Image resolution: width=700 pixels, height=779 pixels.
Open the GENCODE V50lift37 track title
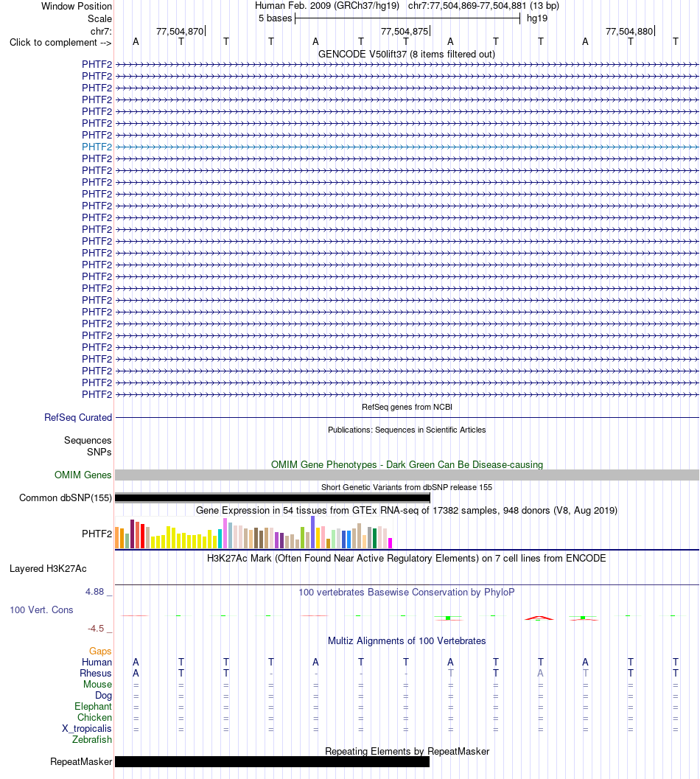(407, 54)
